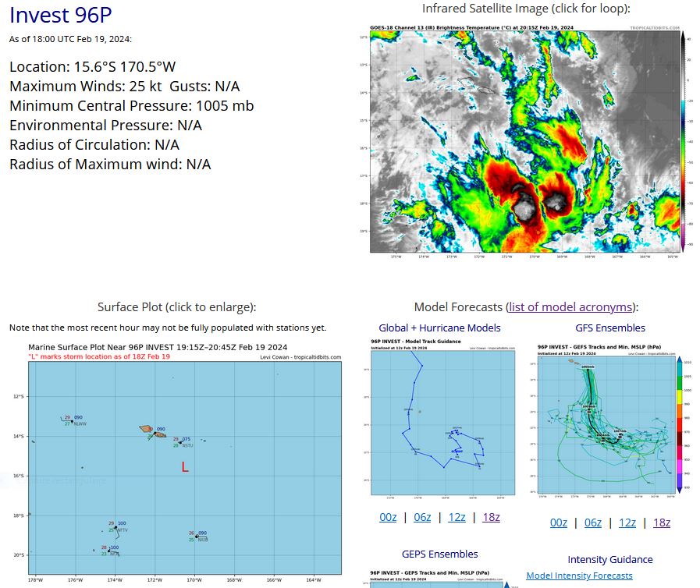Click the As of 18:00 UTC timestamp
The width and height of the screenshot is (700, 588).
[x=70, y=39]
